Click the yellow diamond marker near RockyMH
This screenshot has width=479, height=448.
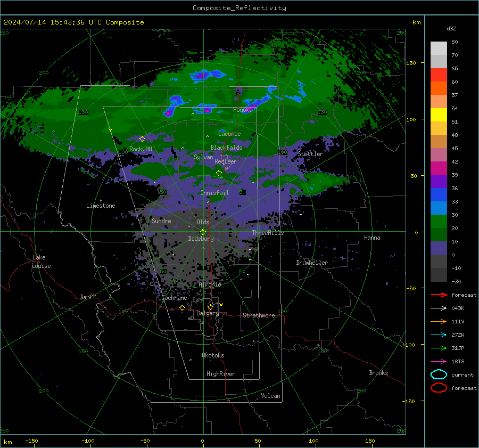pos(142,139)
